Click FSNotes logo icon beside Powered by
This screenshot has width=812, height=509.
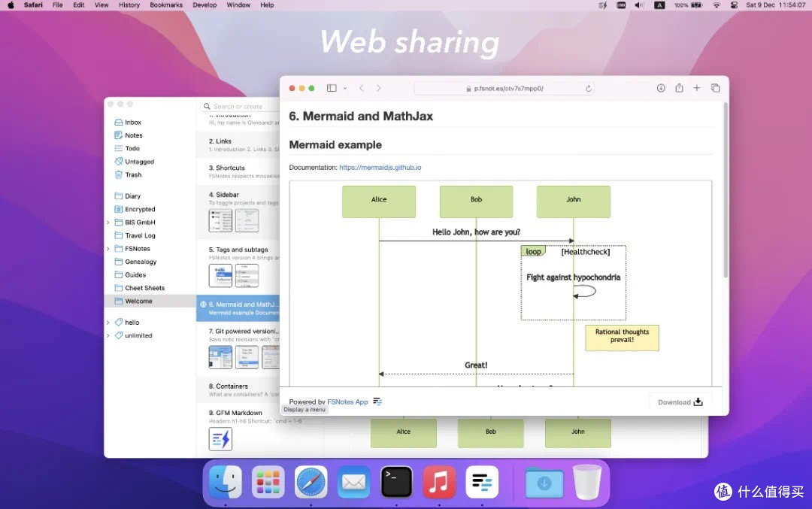(x=377, y=401)
